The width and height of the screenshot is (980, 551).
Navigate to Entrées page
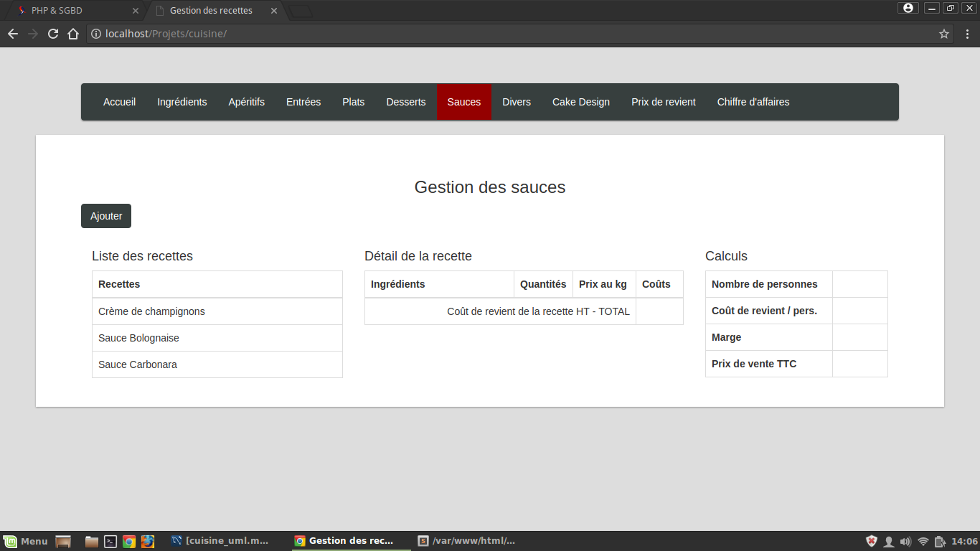[x=303, y=102]
